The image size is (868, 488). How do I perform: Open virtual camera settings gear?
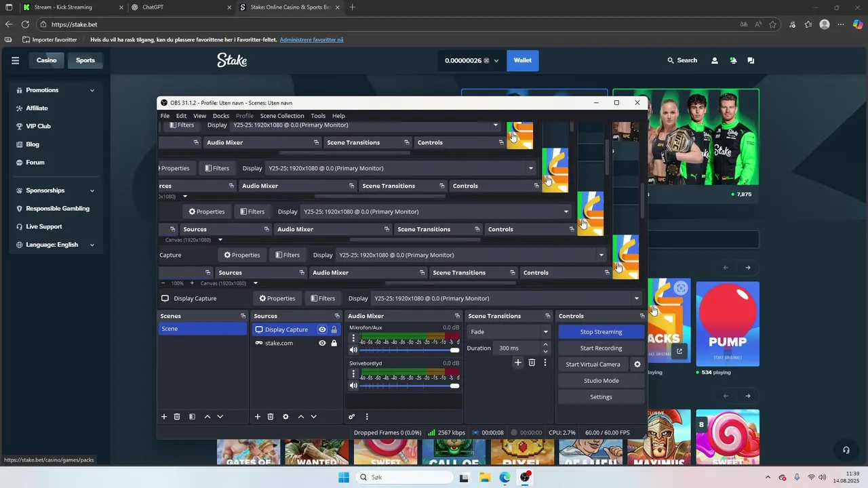(x=637, y=364)
